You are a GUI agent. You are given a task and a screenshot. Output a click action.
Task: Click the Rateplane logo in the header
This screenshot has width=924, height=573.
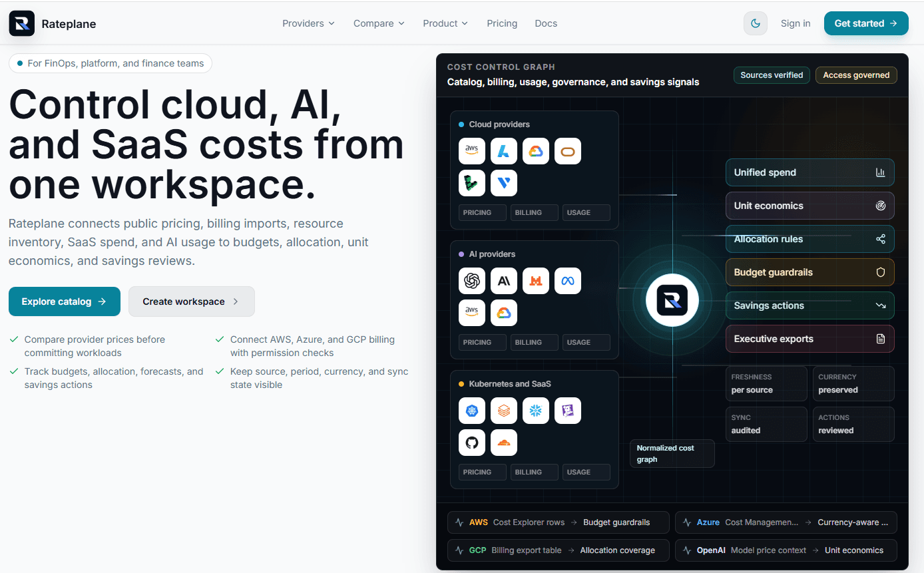click(x=53, y=23)
